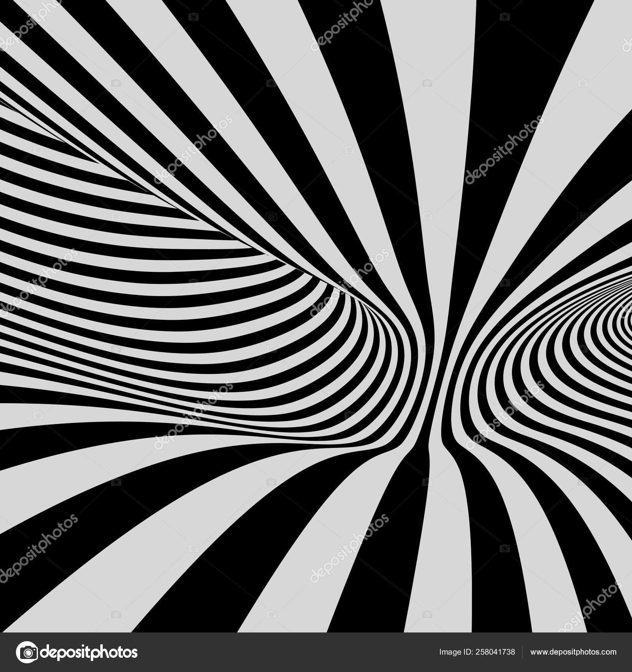Image resolution: width=632 pixels, height=672 pixels.
Task: Click the www.depositphotos.com website address
Action: click(574, 652)
